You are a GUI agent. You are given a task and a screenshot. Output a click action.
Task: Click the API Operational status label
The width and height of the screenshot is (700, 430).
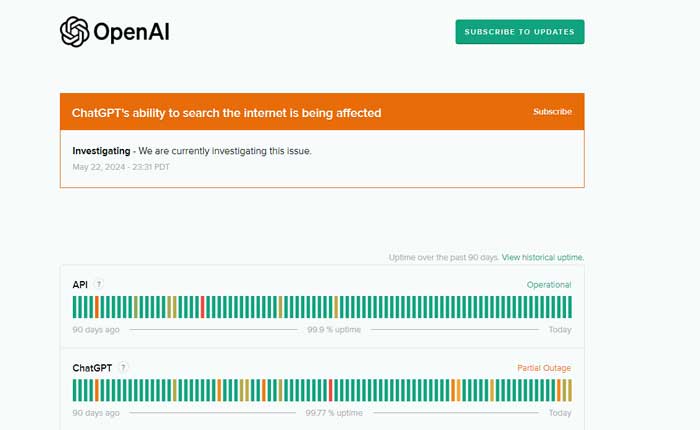(x=548, y=285)
